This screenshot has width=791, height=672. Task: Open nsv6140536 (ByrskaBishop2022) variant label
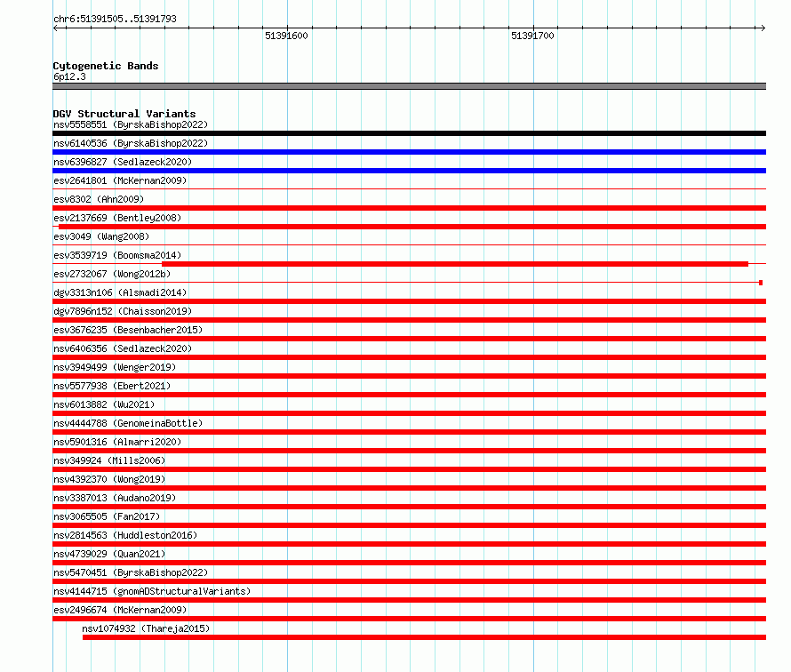tap(131, 143)
